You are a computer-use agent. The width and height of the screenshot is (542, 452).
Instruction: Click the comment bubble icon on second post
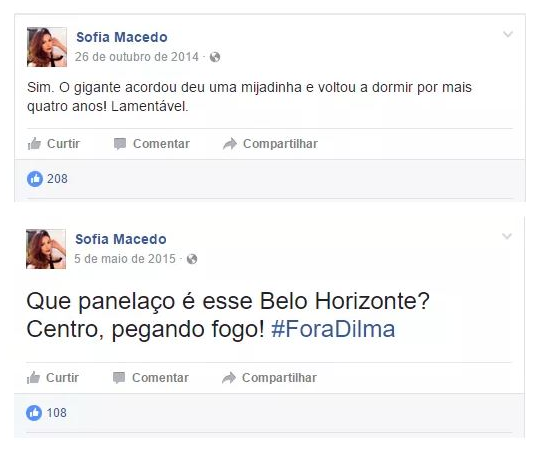[119, 378]
